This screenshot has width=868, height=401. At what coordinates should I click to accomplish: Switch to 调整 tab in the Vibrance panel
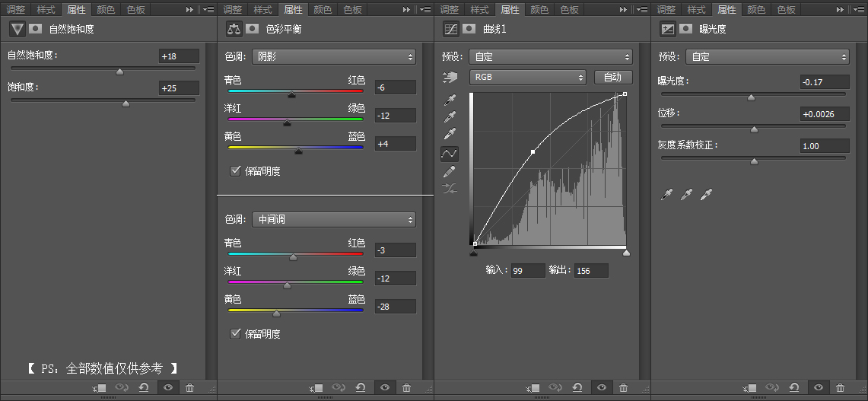15,9
